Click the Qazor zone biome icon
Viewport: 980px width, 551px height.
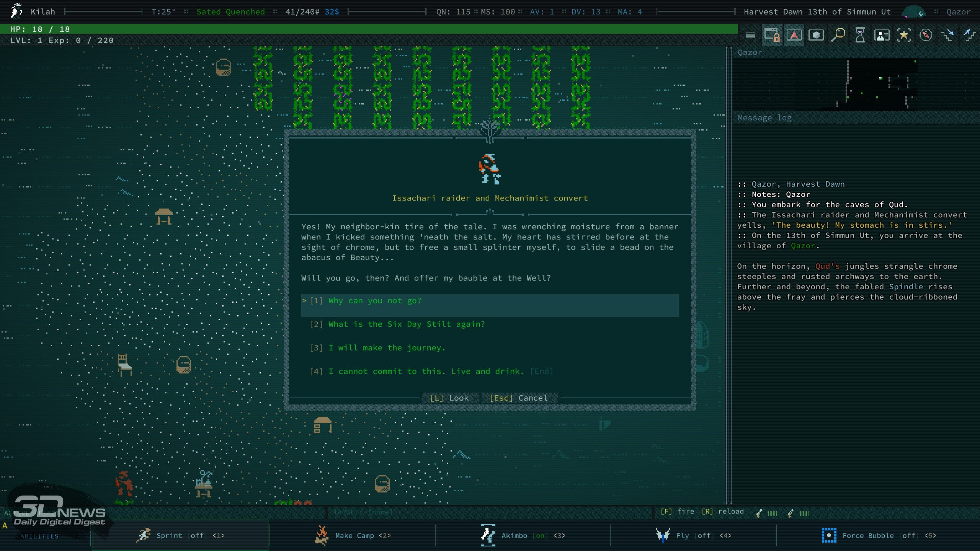point(913,12)
